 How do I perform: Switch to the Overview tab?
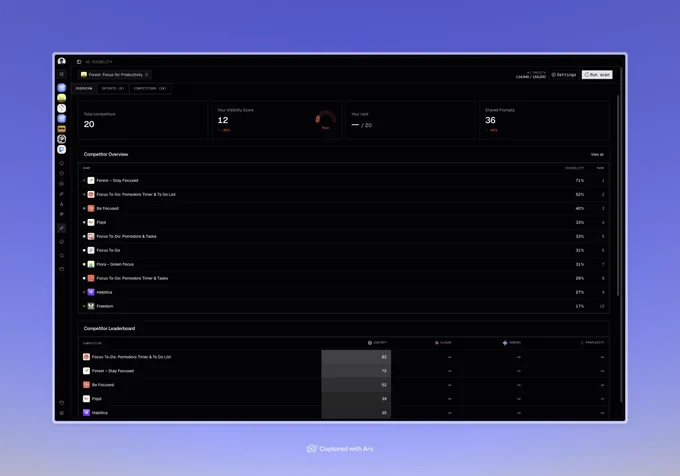(x=84, y=88)
